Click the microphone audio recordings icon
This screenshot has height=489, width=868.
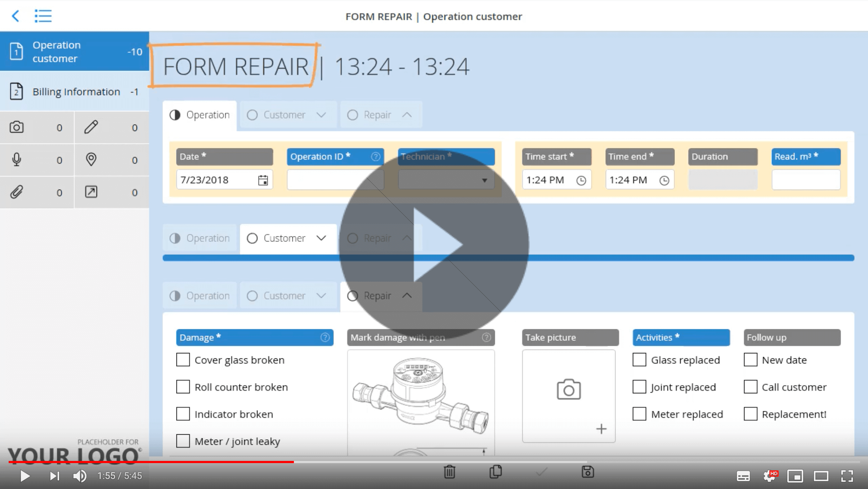(x=17, y=160)
